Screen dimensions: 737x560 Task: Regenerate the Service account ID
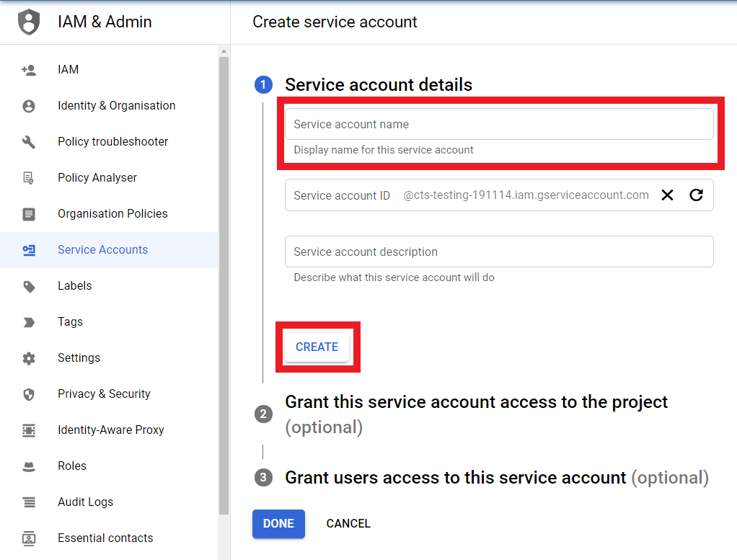pos(696,195)
